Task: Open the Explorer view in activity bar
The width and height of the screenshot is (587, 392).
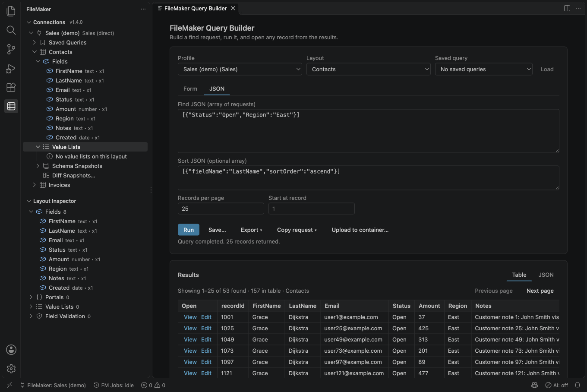Action: 11,11
